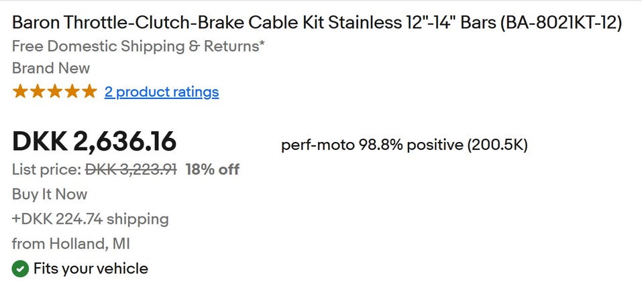Screen dimensions: 644x290
Task: Open the Baron Throttle-Clutch-Brake Cable Kit listing title
Action: (317, 23)
